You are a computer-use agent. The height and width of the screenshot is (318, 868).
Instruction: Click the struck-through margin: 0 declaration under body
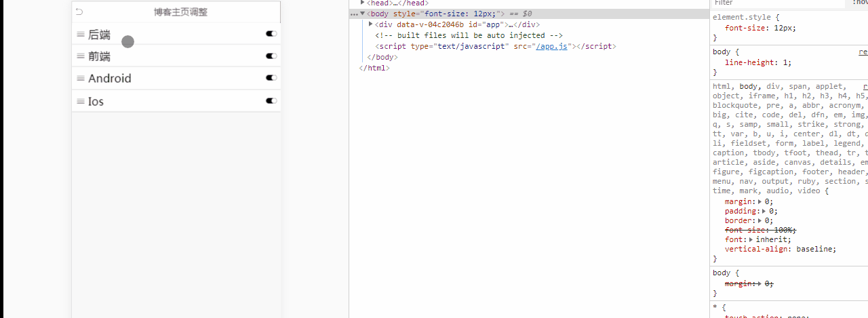click(x=749, y=283)
